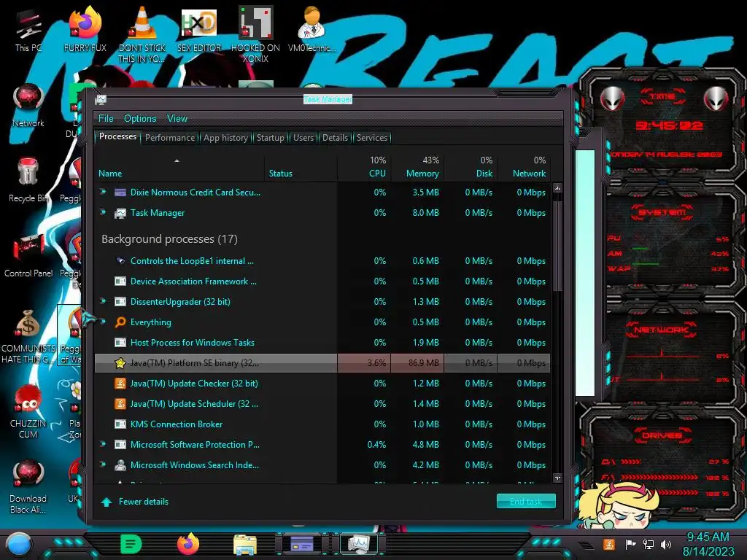Click the Task Manager taskbar button
This screenshot has width=747, height=560.
tap(358, 544)
